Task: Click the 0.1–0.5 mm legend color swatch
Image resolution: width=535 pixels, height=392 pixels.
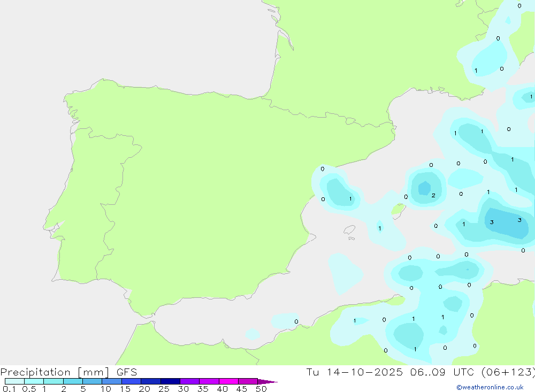Action: (14, 381)
